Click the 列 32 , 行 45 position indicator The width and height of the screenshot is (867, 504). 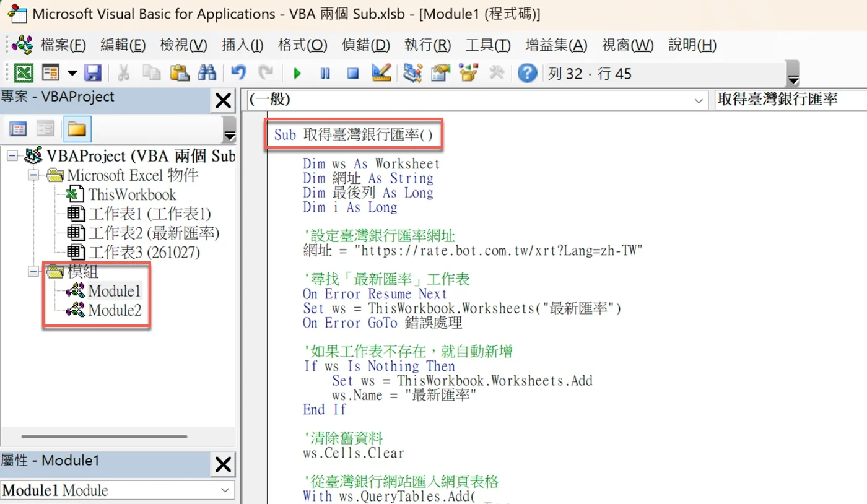point(590,74)
